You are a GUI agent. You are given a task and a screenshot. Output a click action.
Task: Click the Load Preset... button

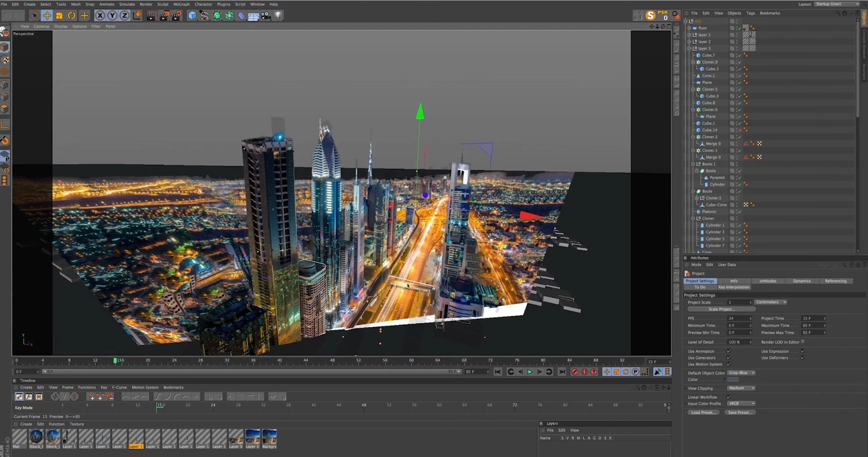703,413
